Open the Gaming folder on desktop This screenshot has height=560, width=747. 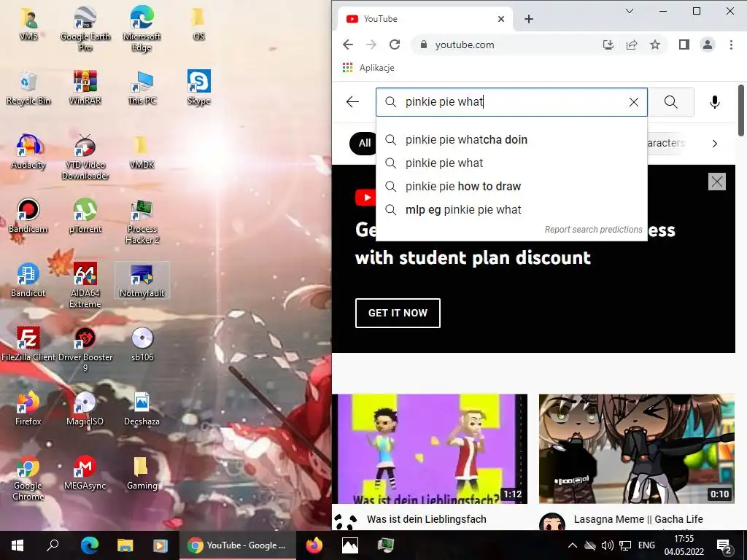pyautogui.click(x=142, y=474)
